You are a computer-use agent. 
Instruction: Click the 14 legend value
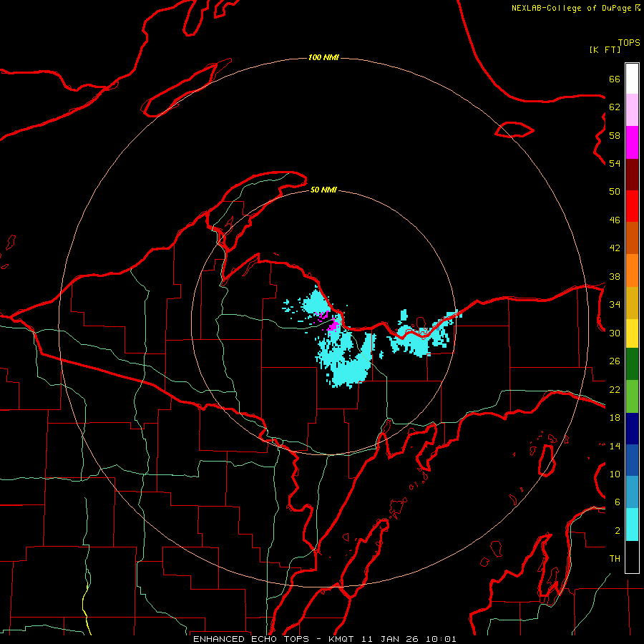615,446
